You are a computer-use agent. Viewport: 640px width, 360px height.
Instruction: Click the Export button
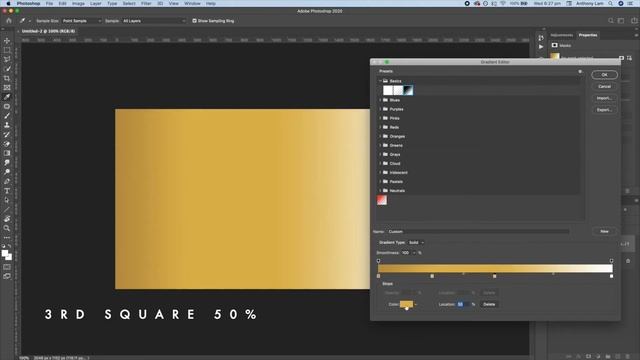(x=604, y=110)
